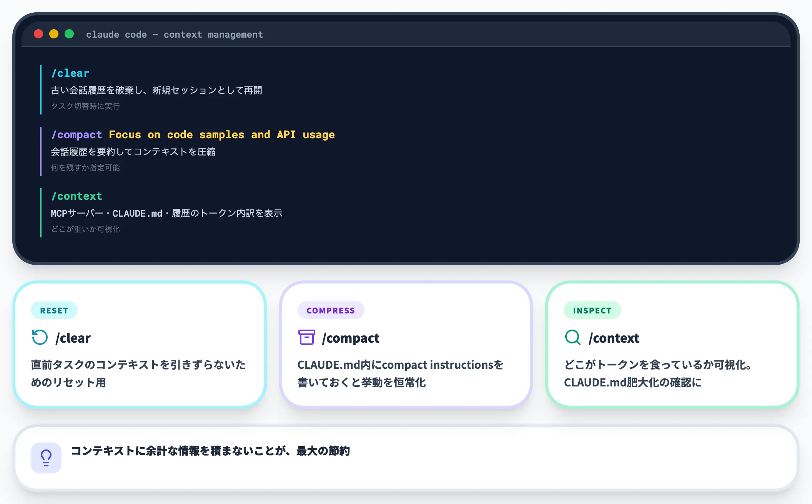
Task: Click the RESET badge
Action: 54,310
